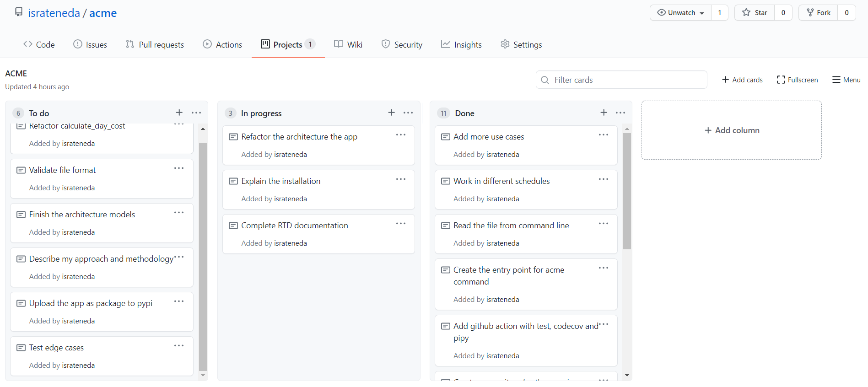Viewport: 868px width, 387px height.
Task: Click the note icon on Add more use cases
Action: tap(446, 137)
